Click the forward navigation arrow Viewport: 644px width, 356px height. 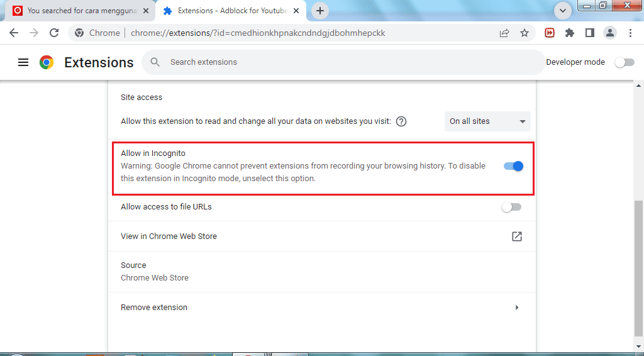click(x=34, y=33)
